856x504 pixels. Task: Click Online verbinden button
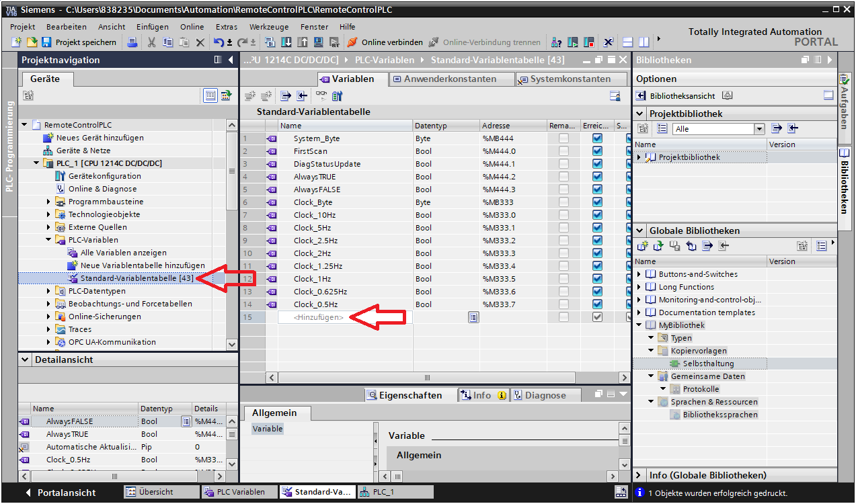[386, 42]
